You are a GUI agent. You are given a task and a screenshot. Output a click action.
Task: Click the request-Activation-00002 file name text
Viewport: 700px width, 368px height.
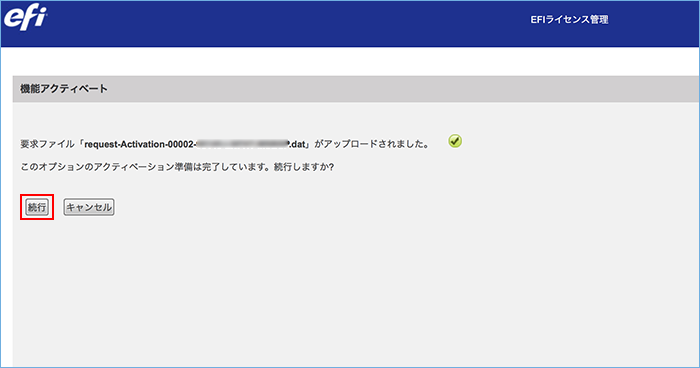195,144
